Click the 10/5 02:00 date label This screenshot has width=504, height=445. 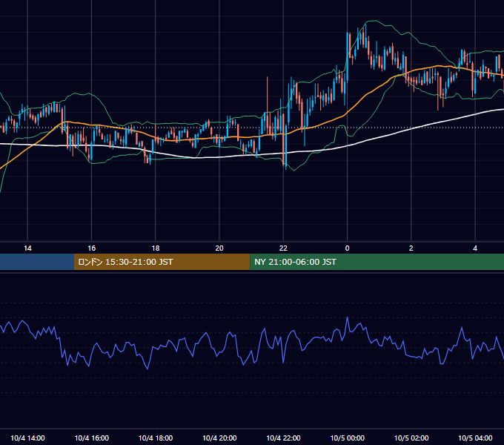pos(411,438)
